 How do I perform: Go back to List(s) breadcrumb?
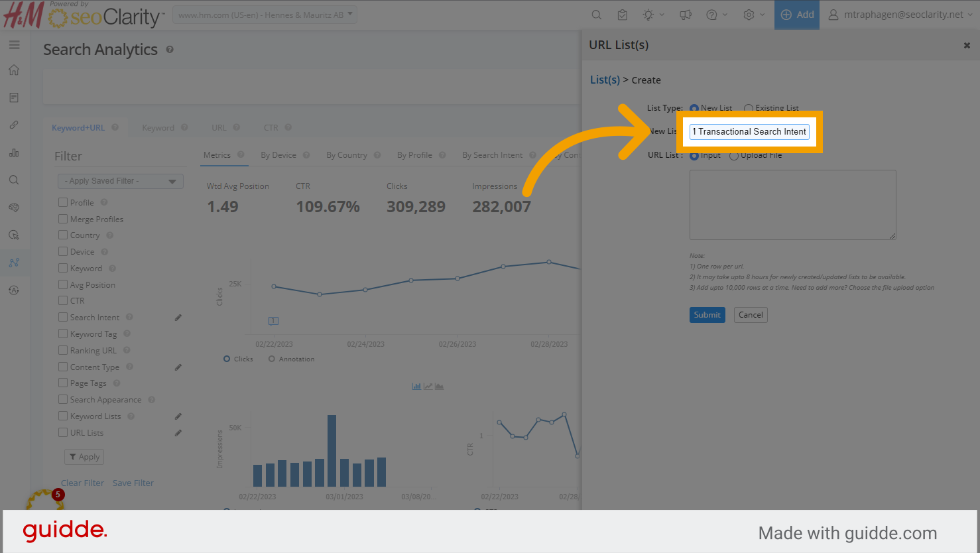pyautogui.click(x=605, y=80)
